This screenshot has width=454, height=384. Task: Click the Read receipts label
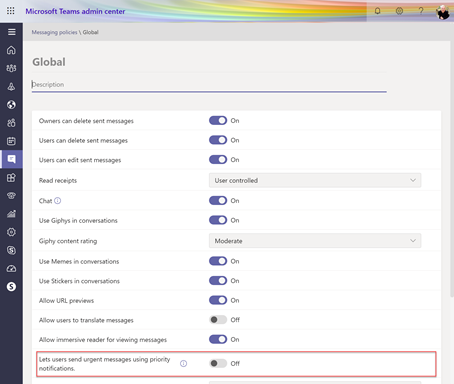tap(58, 181)
